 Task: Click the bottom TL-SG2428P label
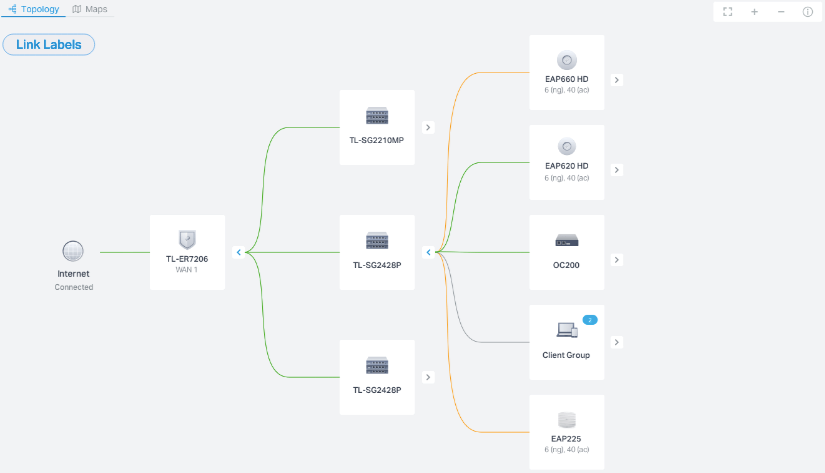[377, 390]
